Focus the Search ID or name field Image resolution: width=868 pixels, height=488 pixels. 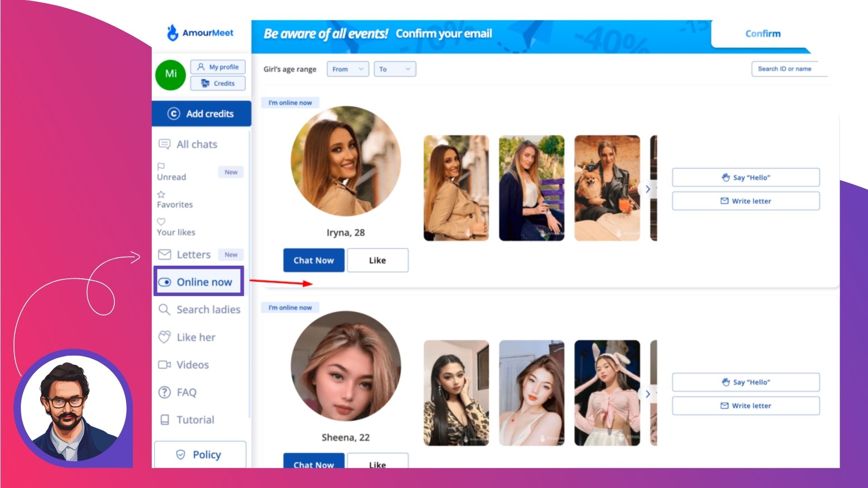tap(789, 69)
